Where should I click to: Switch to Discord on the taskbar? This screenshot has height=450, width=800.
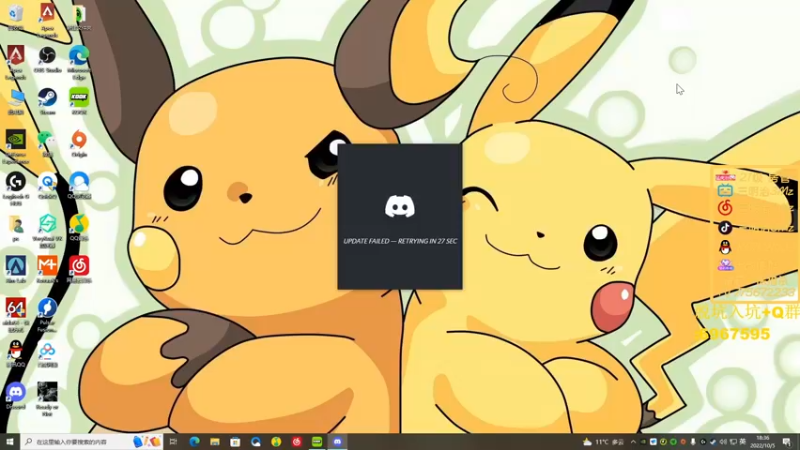pyautogui.click(x=337, y=442)
